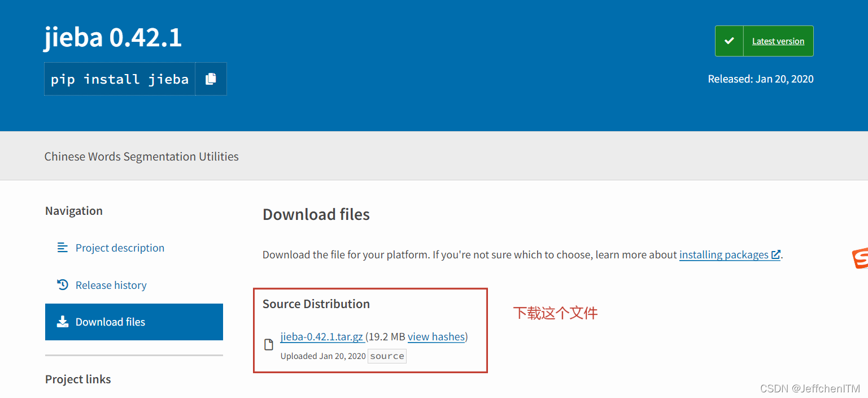Follow the installing packages link

723,255
